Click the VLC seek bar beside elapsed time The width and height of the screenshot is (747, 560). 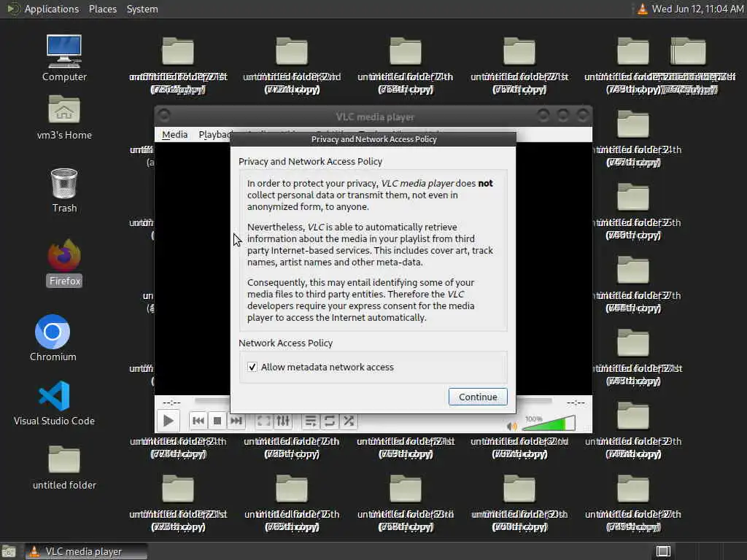212,401
